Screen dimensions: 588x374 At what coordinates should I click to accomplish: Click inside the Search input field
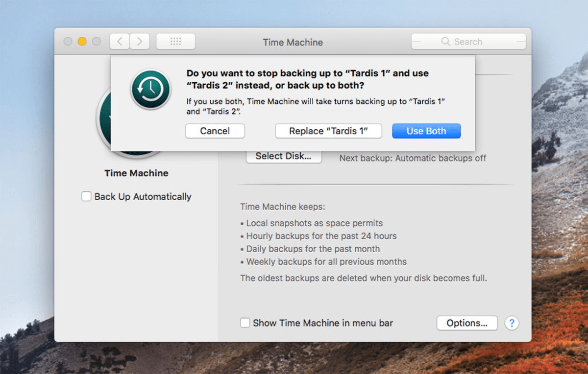[470, 42]
